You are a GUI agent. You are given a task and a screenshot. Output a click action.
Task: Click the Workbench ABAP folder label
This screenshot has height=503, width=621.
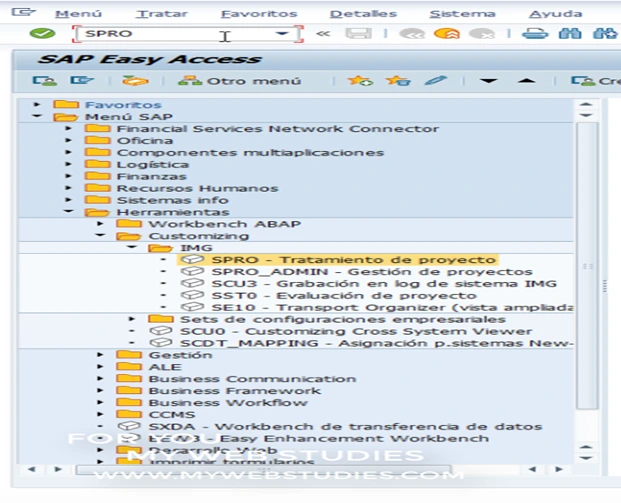click(225, 224)
